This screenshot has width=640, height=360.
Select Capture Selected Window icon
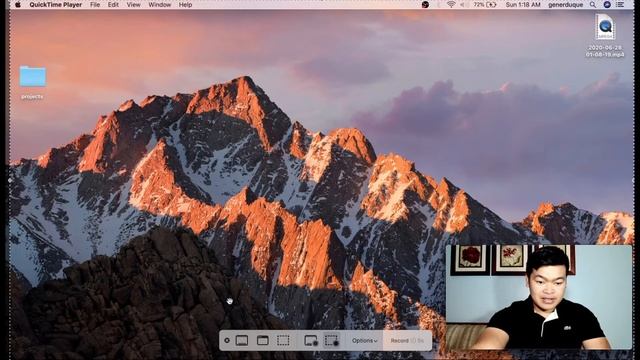(x=262, y=340)
